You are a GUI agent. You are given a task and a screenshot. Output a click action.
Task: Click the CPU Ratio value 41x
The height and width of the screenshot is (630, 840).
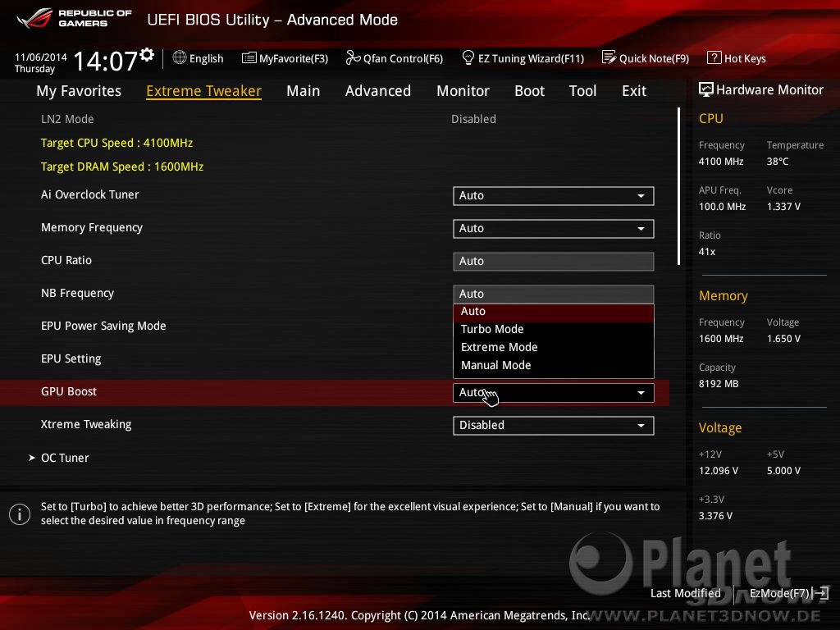pos(707,251)
